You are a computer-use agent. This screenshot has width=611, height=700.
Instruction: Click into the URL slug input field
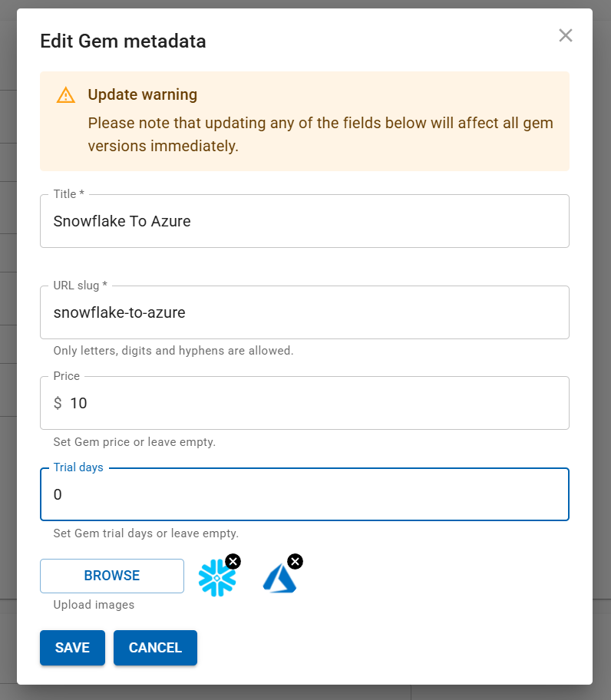pos(304,312)
